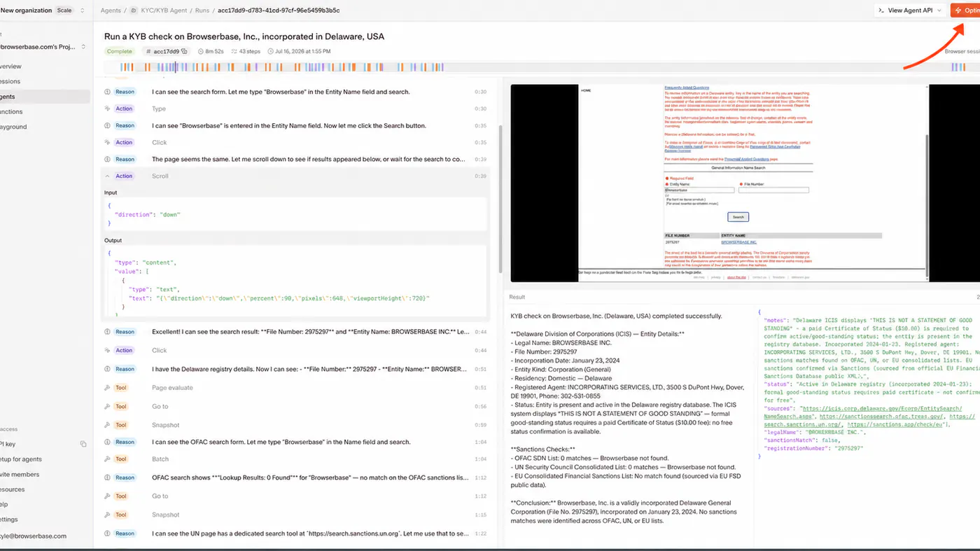Image resolution: width=980 pixels, height=551 pixels.
Task: Open Sessions in the sidebar
Action: pos(10,81)
